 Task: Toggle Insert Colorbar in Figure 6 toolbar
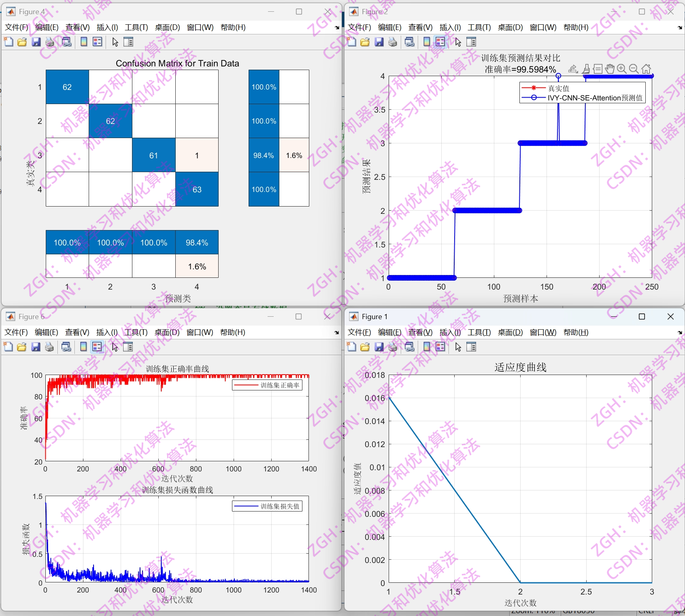[83, 347]
